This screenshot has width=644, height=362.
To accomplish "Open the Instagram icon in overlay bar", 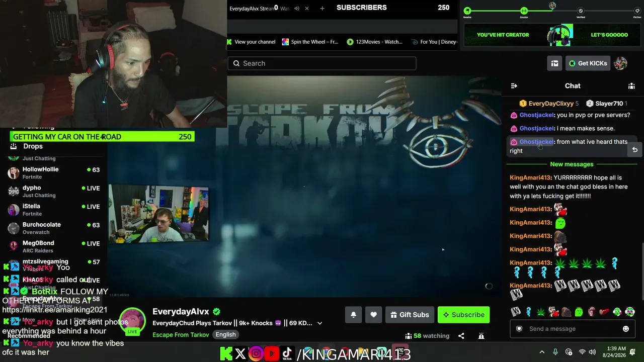I will click(x=256, y=354).
